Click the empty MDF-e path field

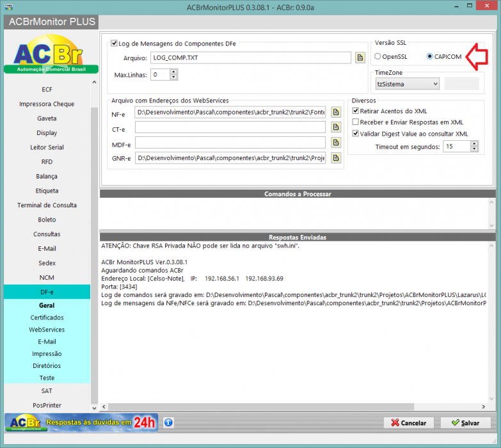coord(230,143)
